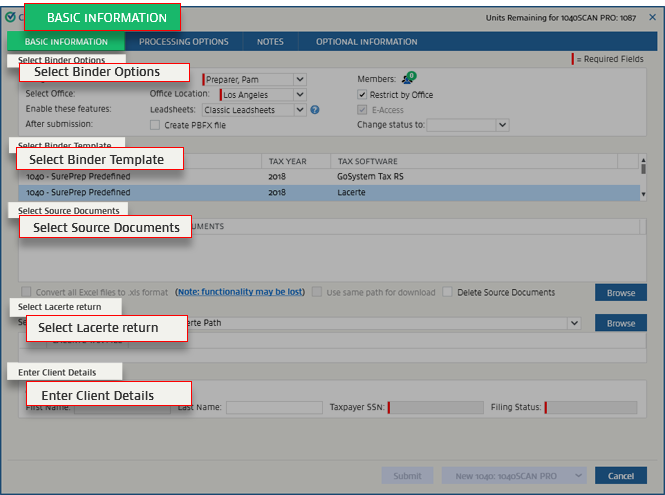Click Browse button for source documents
The image size is (665, 495).
[x=620, y=293]
